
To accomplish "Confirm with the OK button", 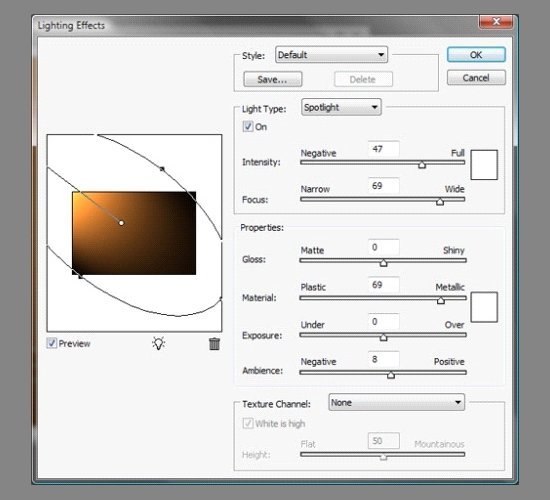I will click(x=476, y=55).
